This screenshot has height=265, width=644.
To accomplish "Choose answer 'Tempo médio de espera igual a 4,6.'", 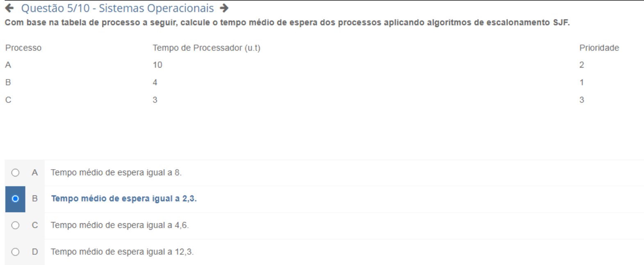I will 120,225.
